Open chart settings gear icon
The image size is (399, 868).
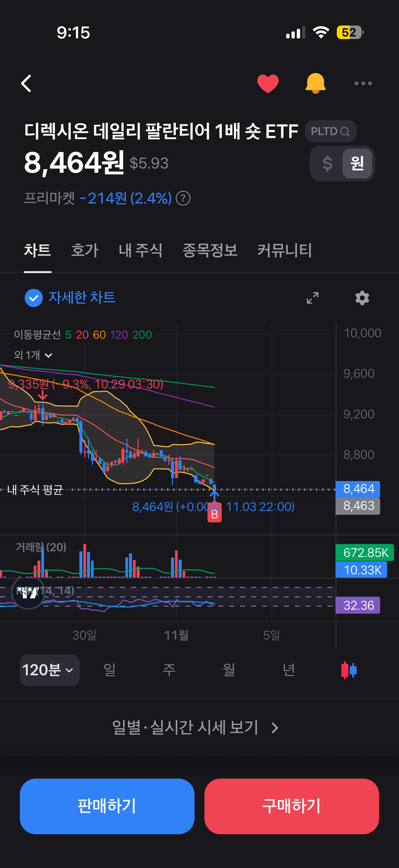coord(362,298)
